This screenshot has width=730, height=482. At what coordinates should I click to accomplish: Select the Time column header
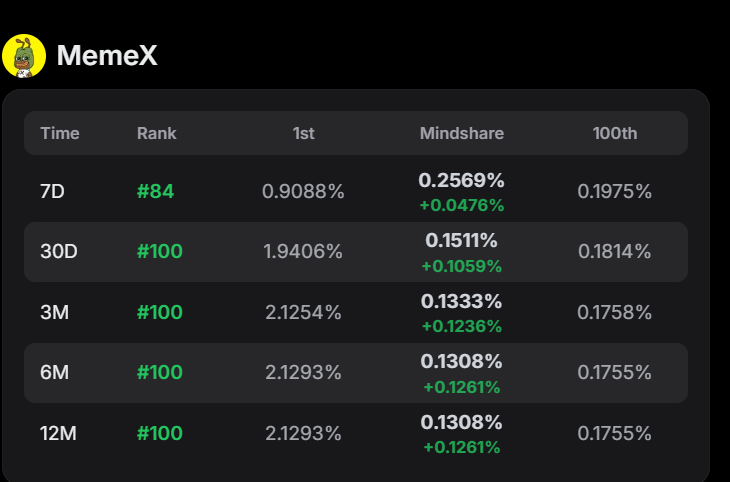[x=60, y=133]
